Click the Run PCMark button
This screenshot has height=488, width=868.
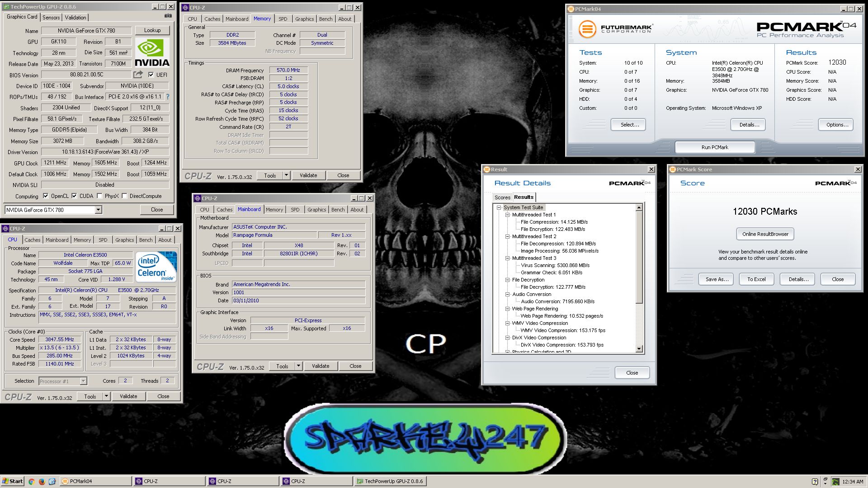[x=715, y=147]
